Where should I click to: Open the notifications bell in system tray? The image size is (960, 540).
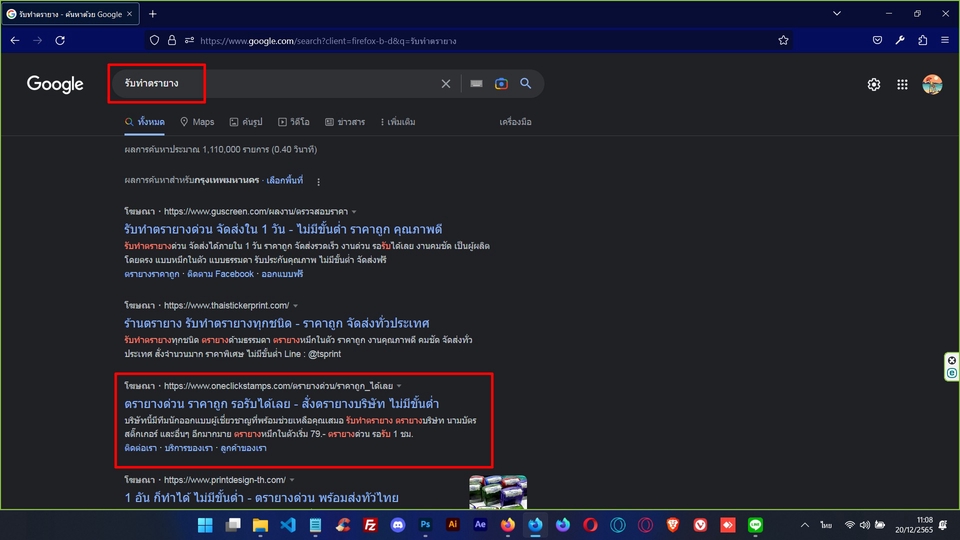point(943,525)
